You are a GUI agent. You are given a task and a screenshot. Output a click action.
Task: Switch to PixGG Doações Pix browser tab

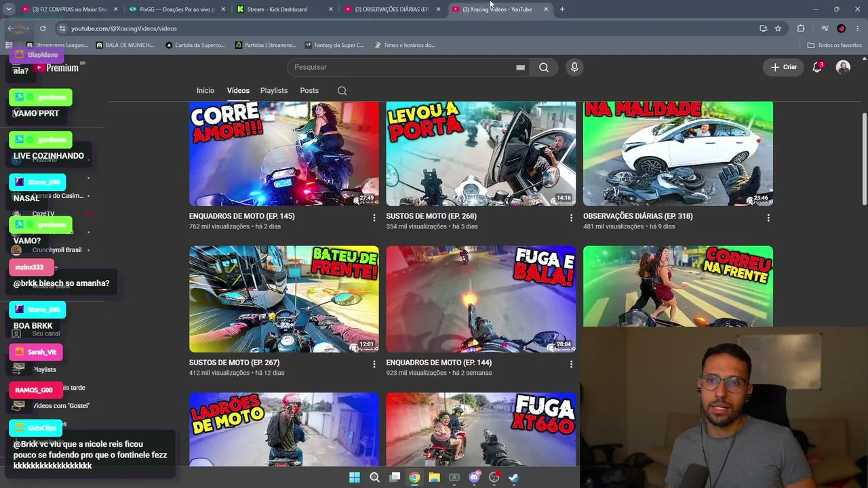click(178, 9)
